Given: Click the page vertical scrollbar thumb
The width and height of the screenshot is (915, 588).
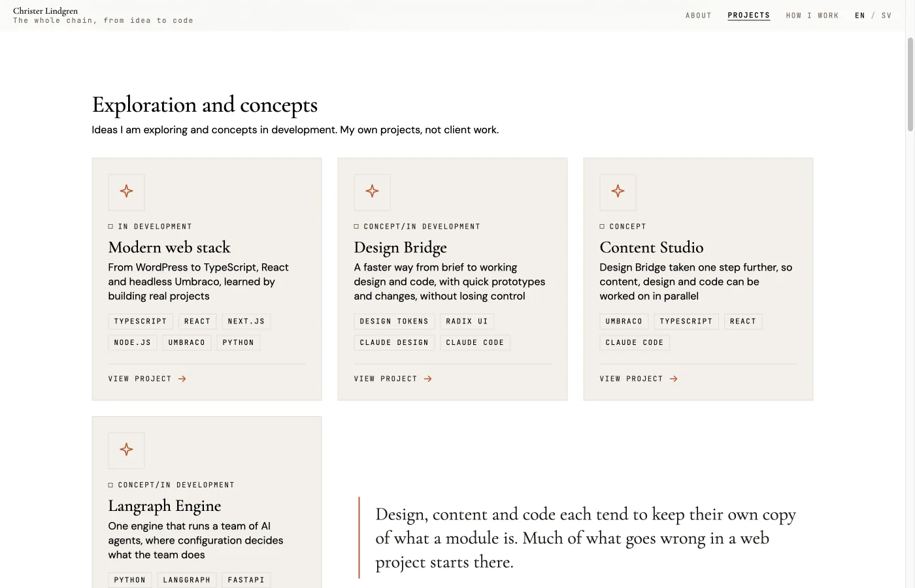Looking at the screenshot, I should [x=910, y=85].
